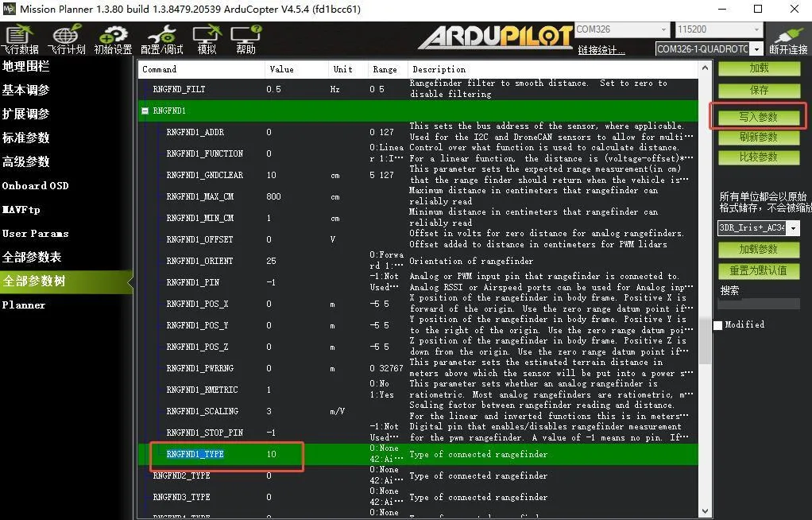
Task: Click the Mission Planner title bar logo
Action: 10,9
